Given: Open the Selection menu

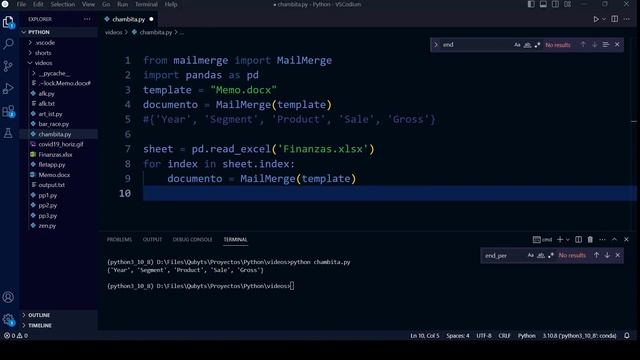Looking at the screenshot, I should [x=62, y=4].
